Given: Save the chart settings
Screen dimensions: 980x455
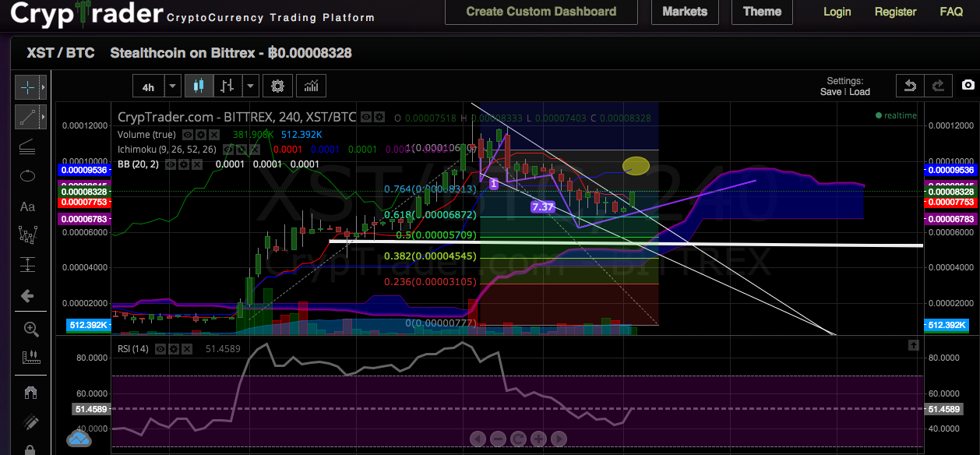Looking at the screenshot, I should [x=830, y=92].
